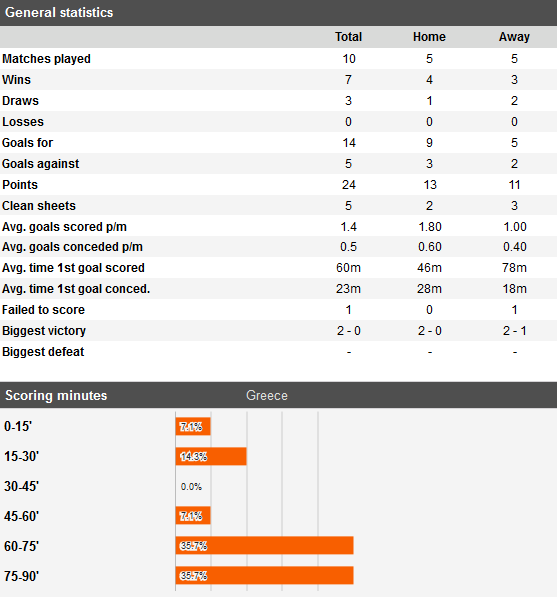Click the Home column header
The width and height of the screenshot is (557, 597).
[429, 37]
